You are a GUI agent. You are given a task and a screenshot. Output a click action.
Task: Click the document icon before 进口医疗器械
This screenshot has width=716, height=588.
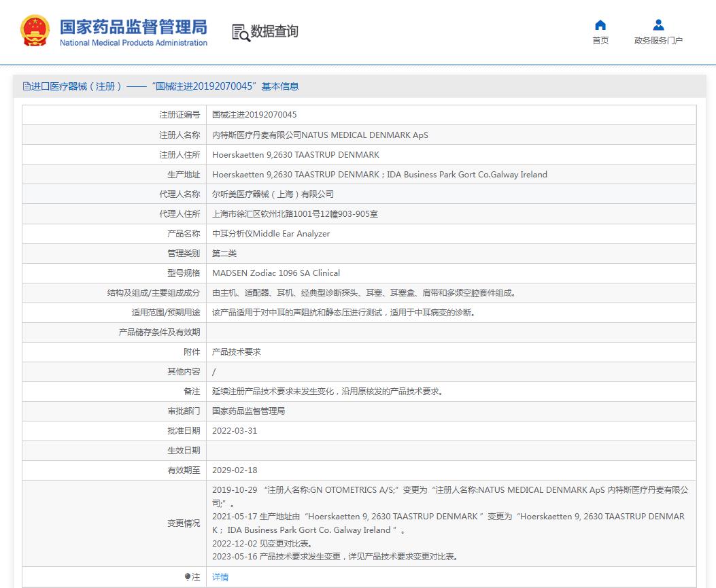click(x=27, y=86)
